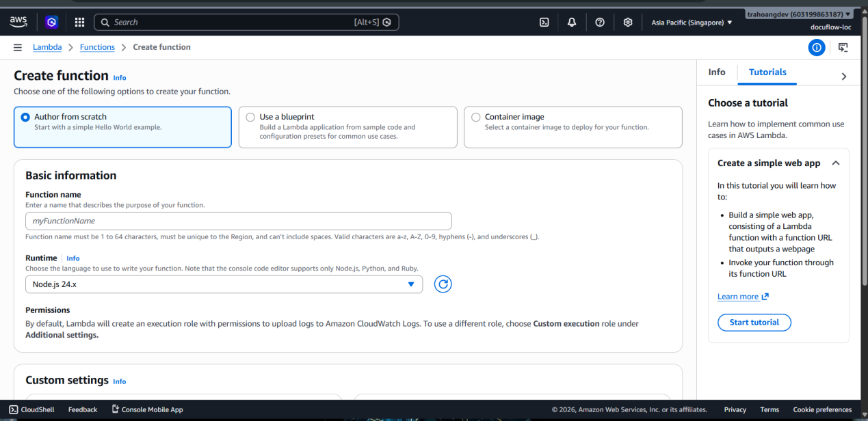Select the Container image option
868x421 pixels.
pos(573,127)
